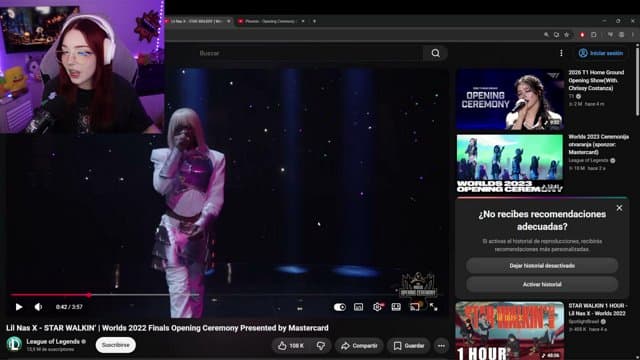The width and height of the screenshot is (640, 360).
Task: Click the League of Legends channel name
Action: tap(53, 341)
